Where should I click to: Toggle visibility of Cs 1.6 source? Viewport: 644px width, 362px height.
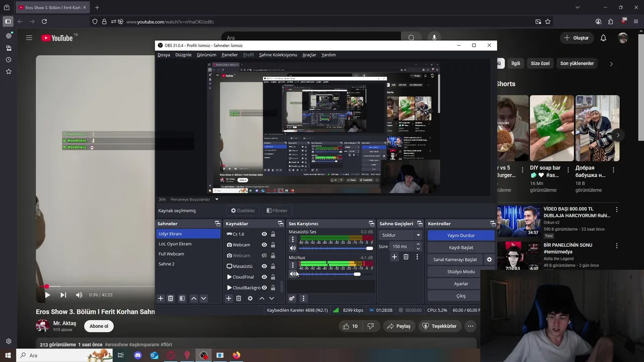264,234
